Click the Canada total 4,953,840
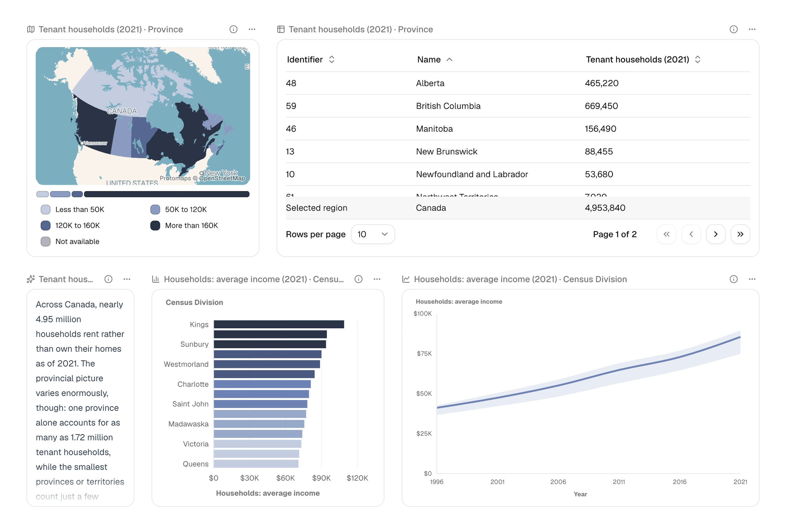Viewport: 787px width, 532px height. click(x=605, y=208)
